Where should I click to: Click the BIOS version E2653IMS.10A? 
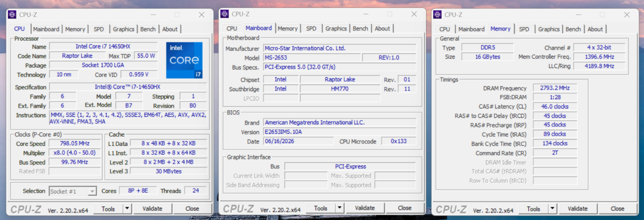coord(340,132)
